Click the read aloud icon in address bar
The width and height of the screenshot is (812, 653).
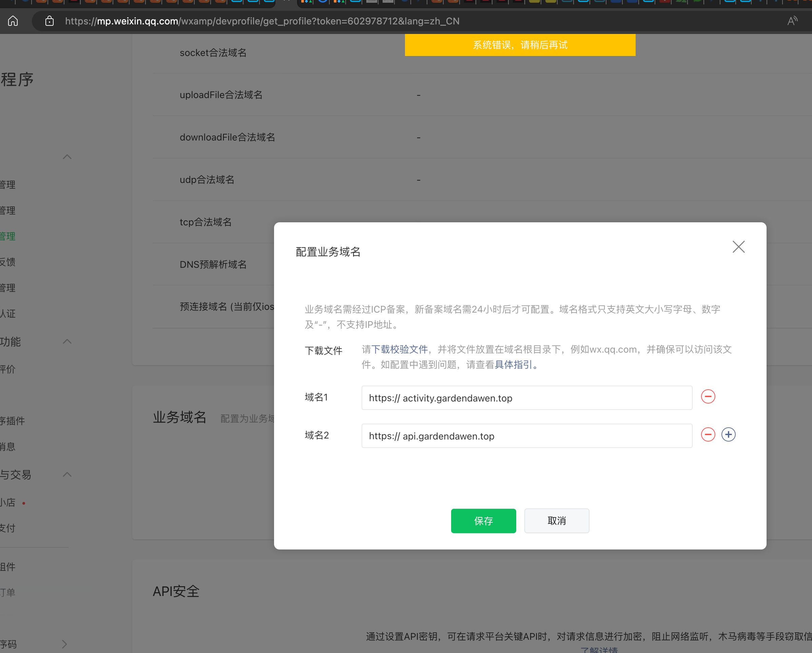792,21
